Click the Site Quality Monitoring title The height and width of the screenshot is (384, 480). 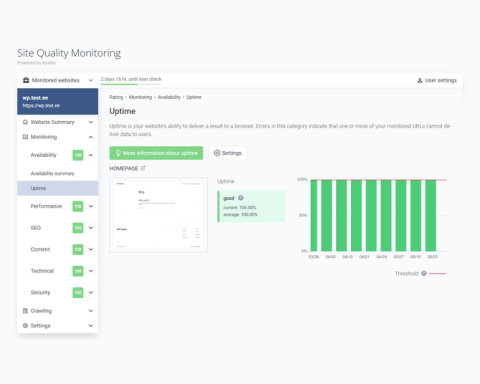(x=69, y=53)
